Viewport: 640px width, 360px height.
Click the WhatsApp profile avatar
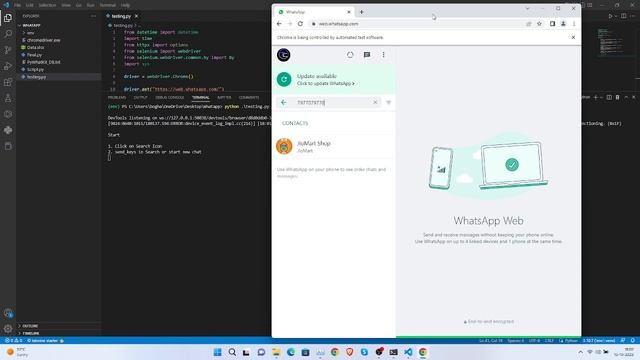[x=284, y=55]
